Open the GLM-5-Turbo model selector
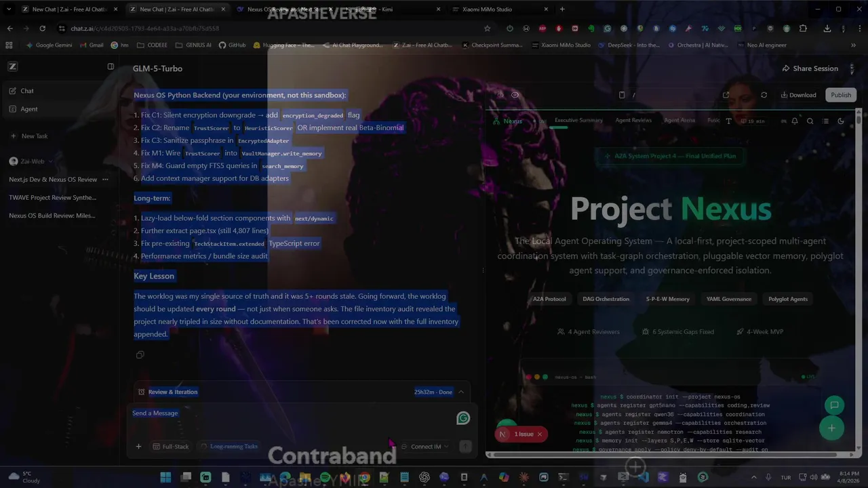The height and width of the screenshot is (488, 868). click(x=157, y=68)
